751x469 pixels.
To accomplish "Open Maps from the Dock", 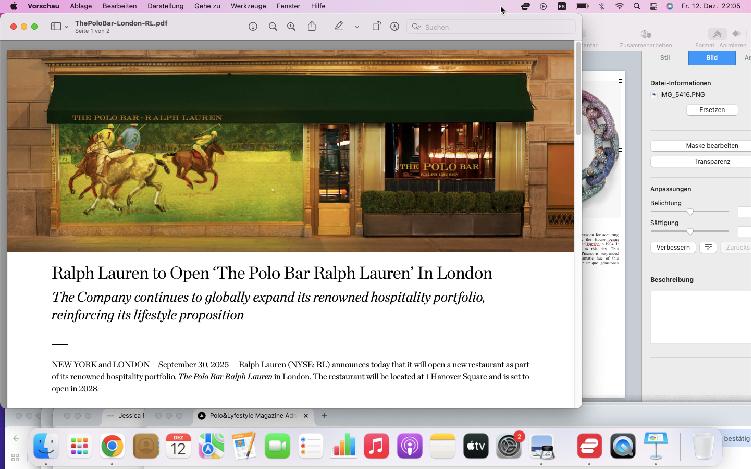I will pyautogui.click(x=211, y=446).
